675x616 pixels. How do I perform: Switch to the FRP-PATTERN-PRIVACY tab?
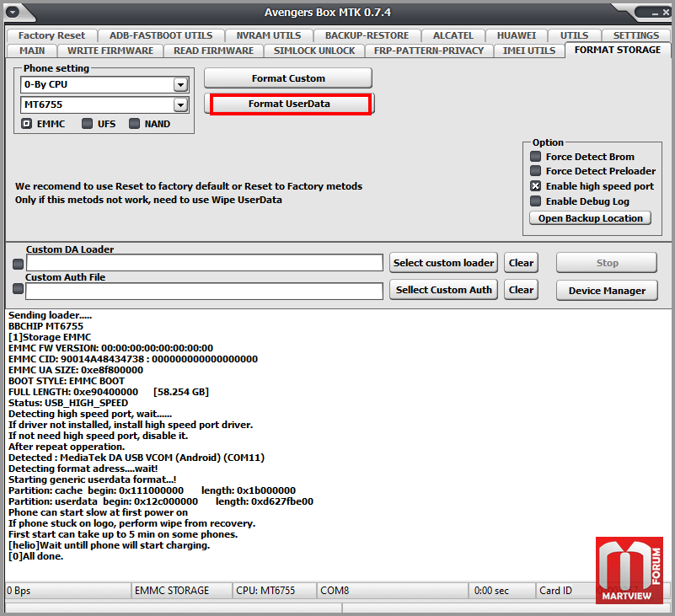pos(429,51)
